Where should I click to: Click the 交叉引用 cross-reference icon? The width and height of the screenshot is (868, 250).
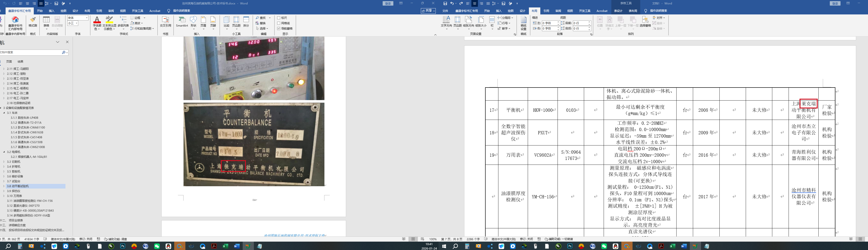click(x=165, y=22)
